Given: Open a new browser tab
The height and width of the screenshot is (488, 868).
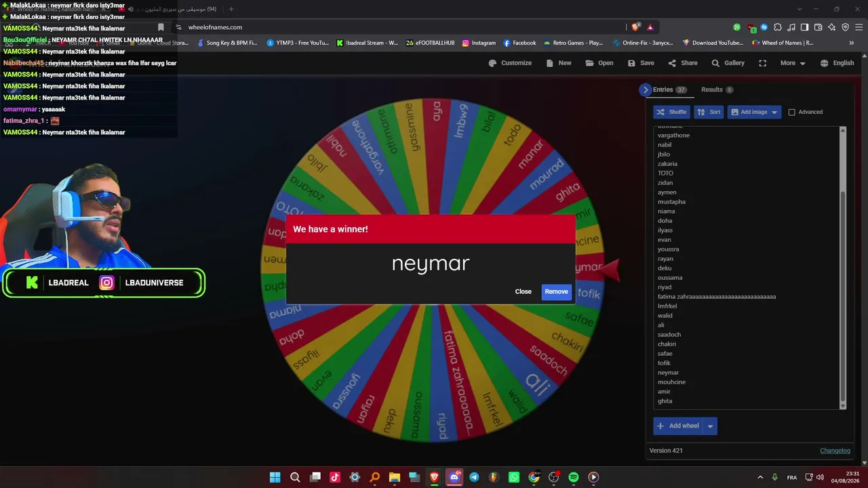Looking at the screenshot, I should point(231,9).
